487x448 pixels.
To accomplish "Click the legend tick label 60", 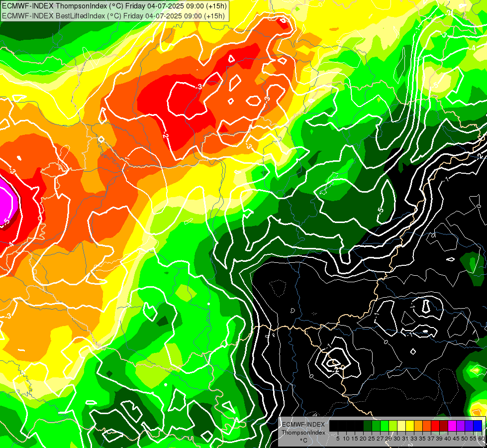I will click(482, 439).
